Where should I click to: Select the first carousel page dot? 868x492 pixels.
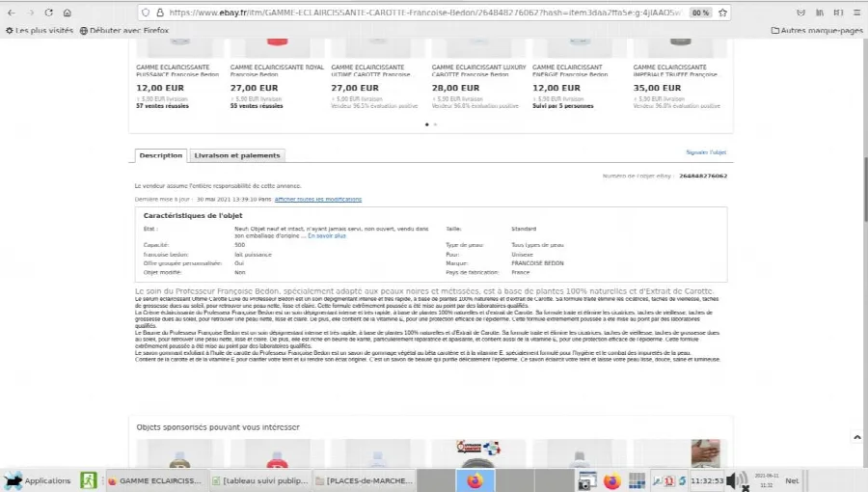click(x=427, y=124)
